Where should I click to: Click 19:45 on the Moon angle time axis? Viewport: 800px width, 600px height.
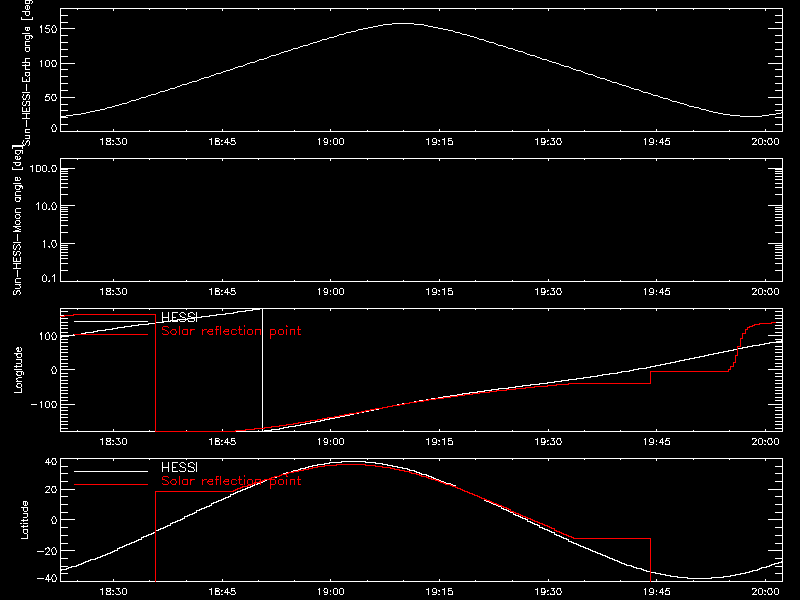pos(657,292)
